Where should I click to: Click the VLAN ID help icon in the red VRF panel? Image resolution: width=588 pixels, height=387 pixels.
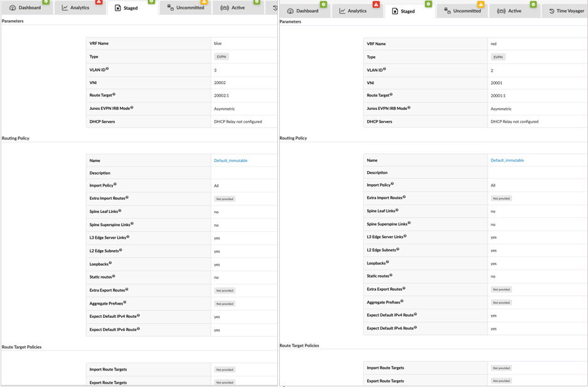[x=385, y=68]
